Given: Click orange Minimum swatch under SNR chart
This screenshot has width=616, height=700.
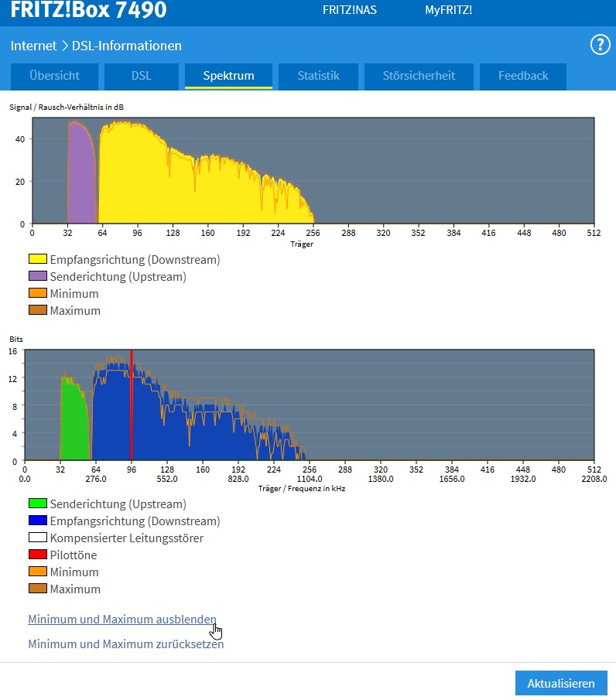Looking at the screenshot, I should click(38, 293).
